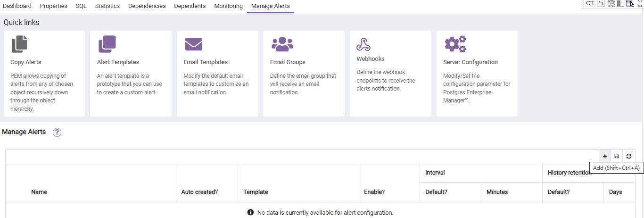The height and width of the screenshot is (218, 644).
Task: Click the save alerts disk icon
Action: pos(617,156)
